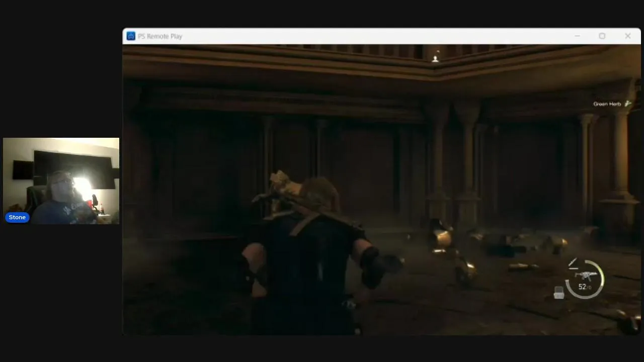Close the PS Remote Play window
644x362 pixels.
tap(627, 36)
